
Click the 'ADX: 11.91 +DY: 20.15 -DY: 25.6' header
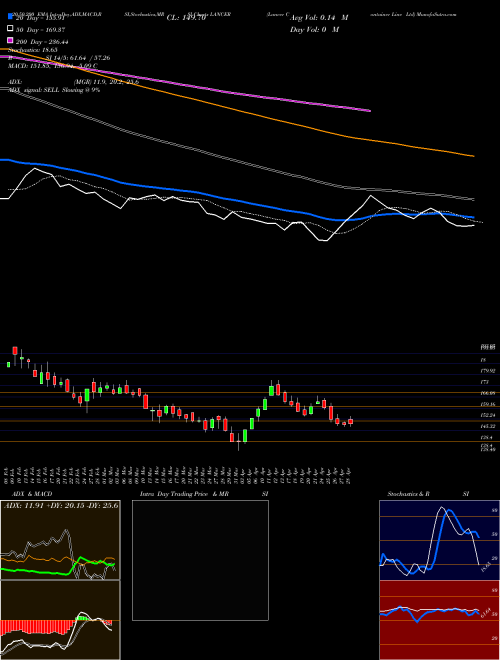61,505
